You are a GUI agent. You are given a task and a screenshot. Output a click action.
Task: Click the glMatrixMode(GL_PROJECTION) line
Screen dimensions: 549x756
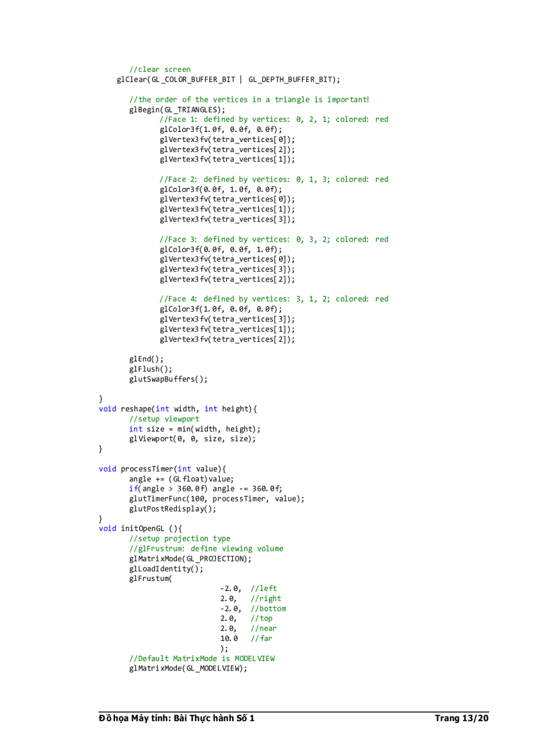(190, 558)
